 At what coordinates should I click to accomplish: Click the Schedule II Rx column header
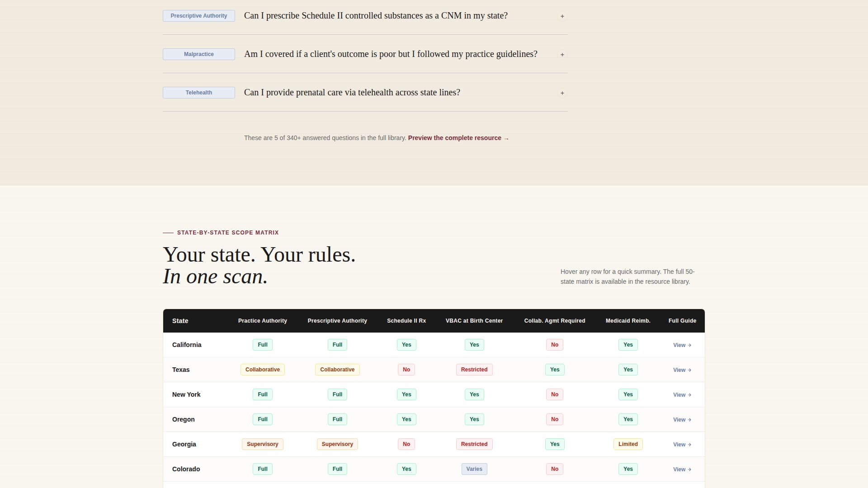pos(406,321)
